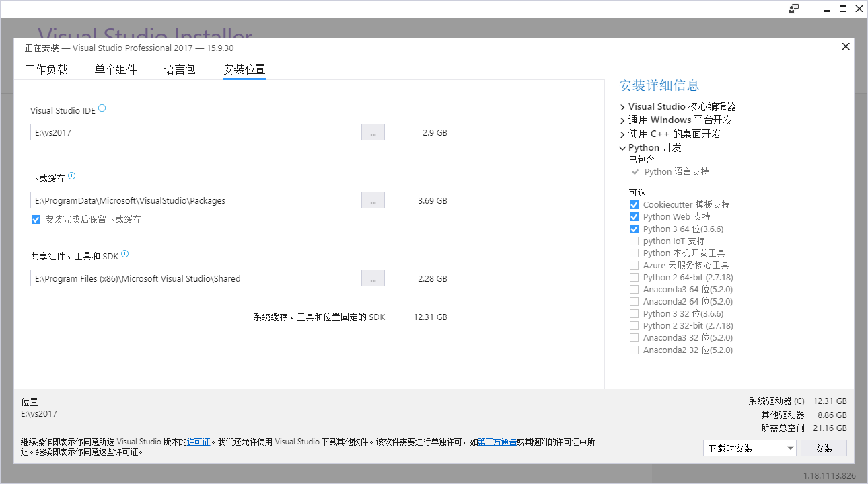Switch to 单个组件 tab
Image resolution: width=868 pixels, height=484 pixels.
[116, 69]
